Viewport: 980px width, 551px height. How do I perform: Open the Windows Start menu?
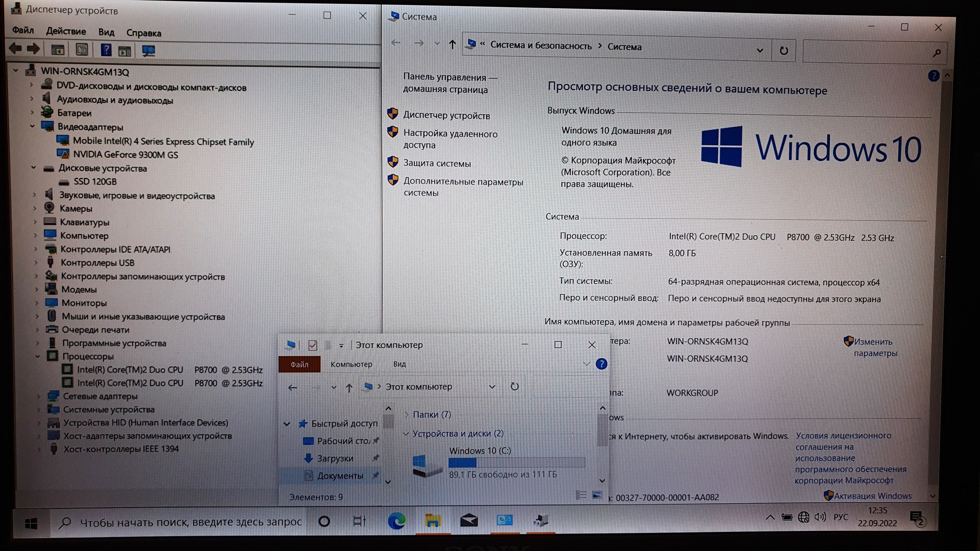click(x=31, y=523)
